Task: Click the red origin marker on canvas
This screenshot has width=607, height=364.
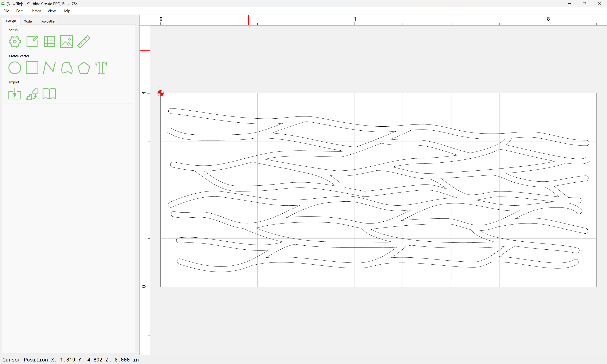Action: coord(160,93)
